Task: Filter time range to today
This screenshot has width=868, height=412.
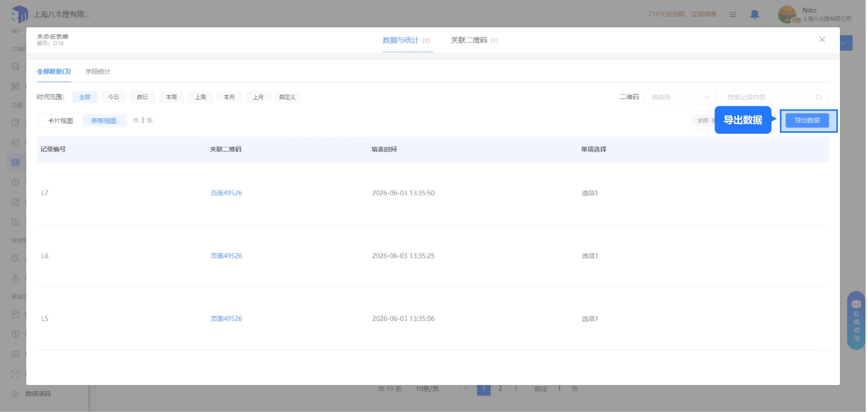Action: pos(114,97)
